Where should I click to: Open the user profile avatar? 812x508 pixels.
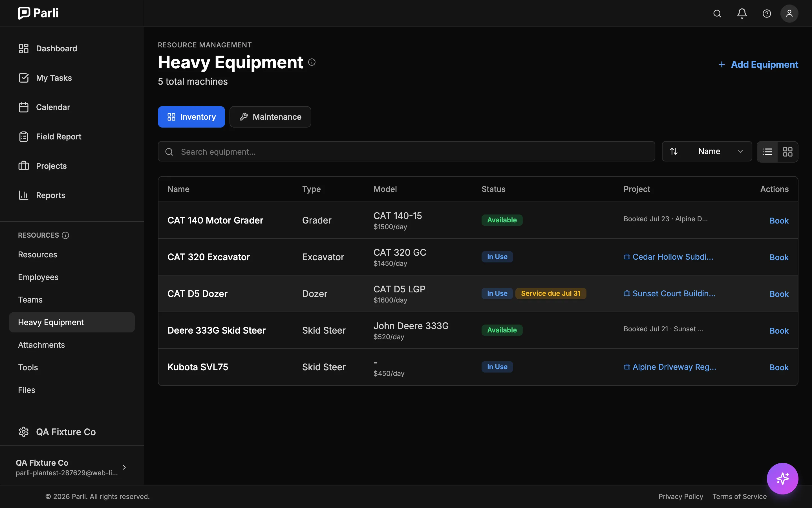coord(789,14)
